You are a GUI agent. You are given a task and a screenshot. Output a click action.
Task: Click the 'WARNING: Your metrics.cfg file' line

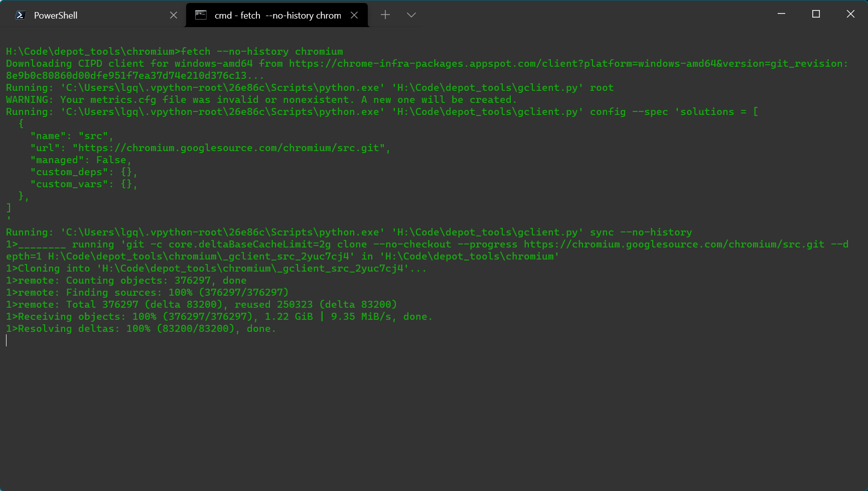pyautogui.click(x=261, y=100)
